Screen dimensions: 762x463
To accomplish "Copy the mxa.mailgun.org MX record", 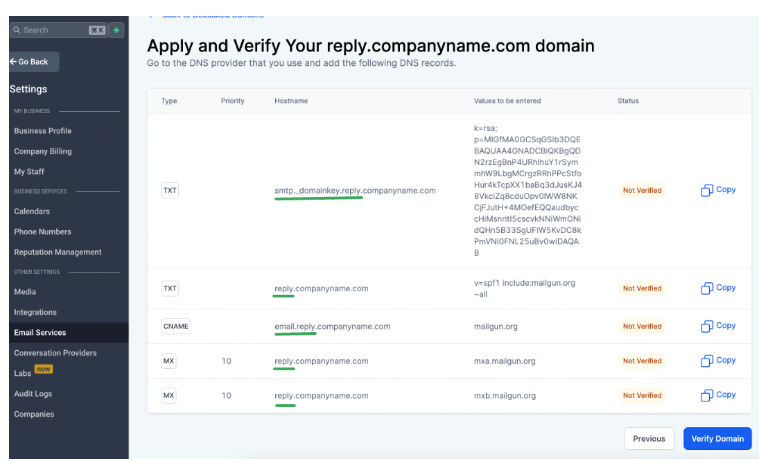I will (x=718, y=360).
